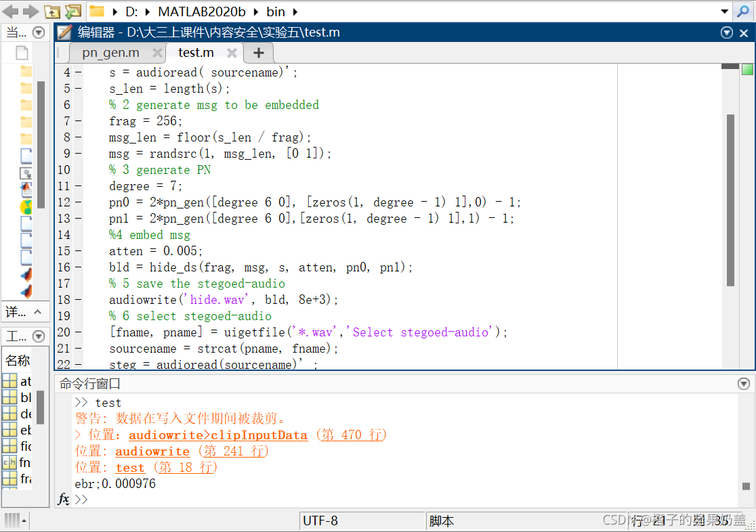Open the workspace panel actions menu
Image resolution: width=756 pixels, height=532 pixels.
click(39, 336)
